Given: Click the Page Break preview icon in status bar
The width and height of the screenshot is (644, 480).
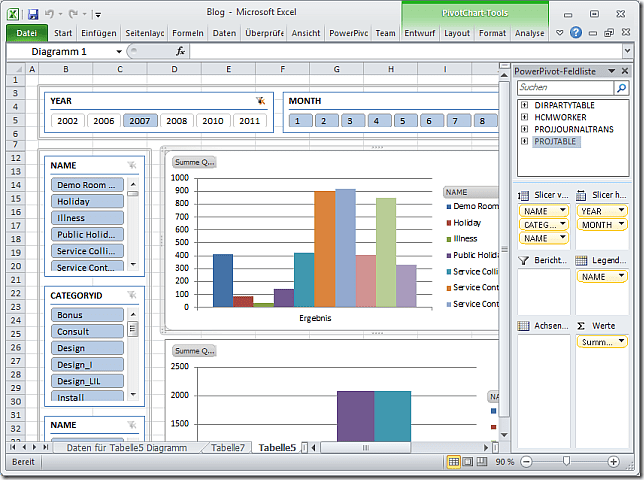Looking at the screenshot, I should click(482, 462).
